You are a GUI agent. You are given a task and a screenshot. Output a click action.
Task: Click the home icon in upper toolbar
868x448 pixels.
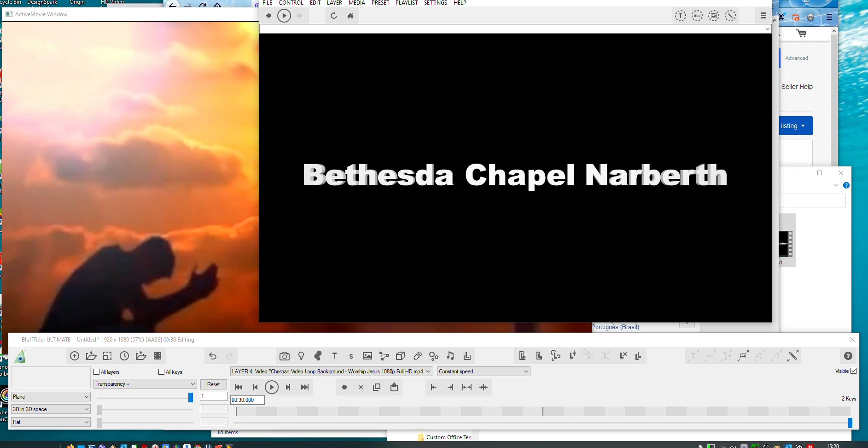point(350,16)
